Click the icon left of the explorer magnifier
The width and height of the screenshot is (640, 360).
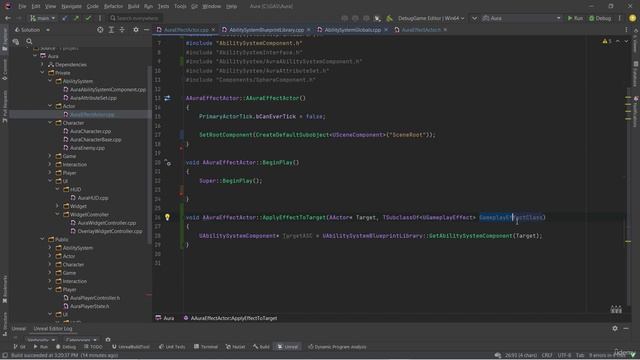point(16,41)
